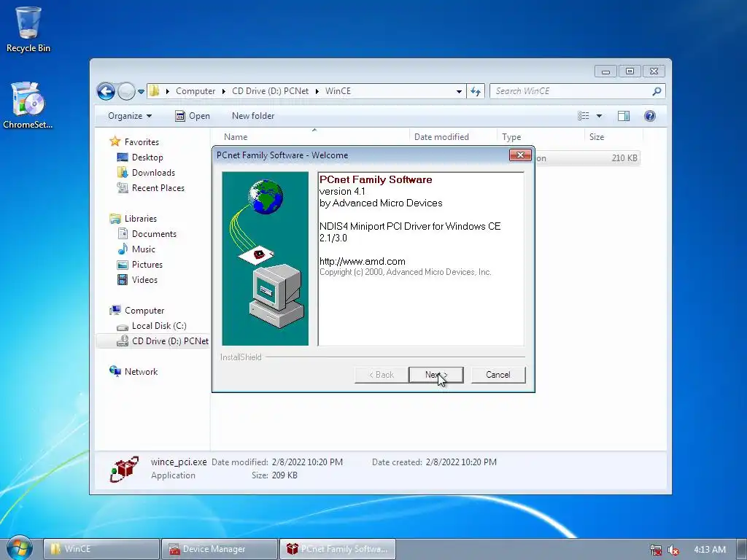The width and height of the screenshot is (747, 560).
Task: Select Libraries in the navigation pane
Action: click(141, 219)
